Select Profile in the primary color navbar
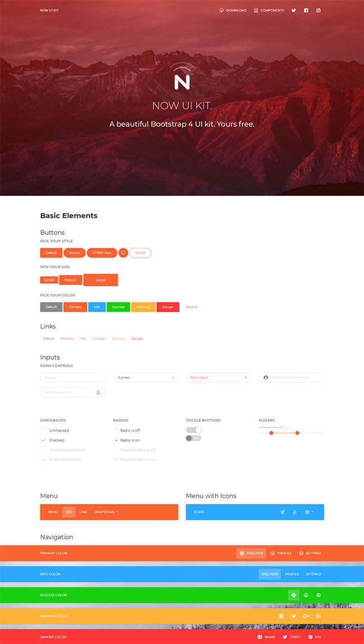 click(x=281, y=553)
